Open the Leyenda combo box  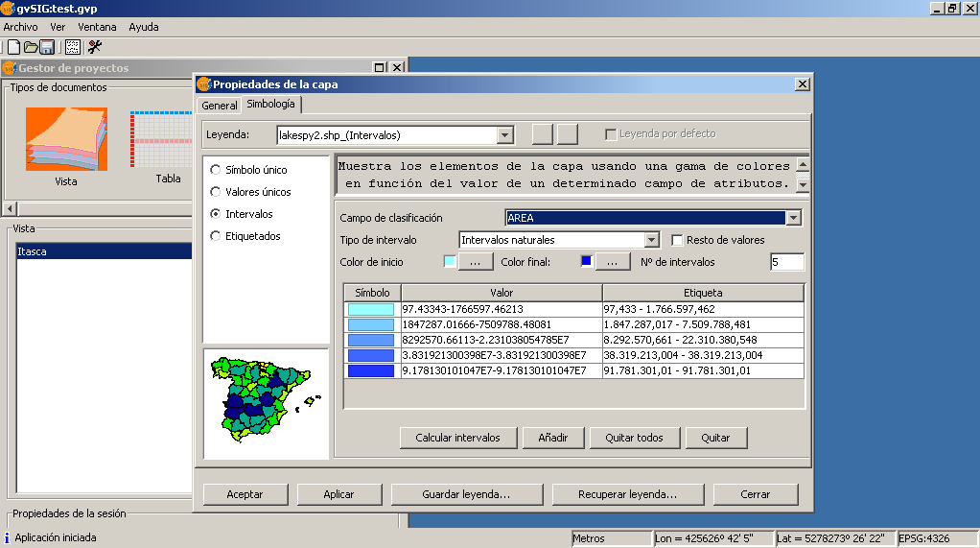point(505,135)
